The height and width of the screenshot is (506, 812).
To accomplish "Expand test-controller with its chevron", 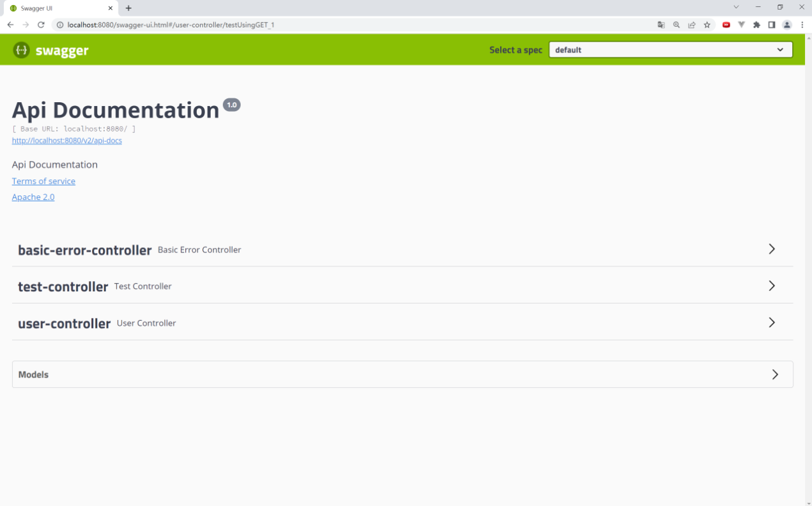I will tap(772, 286).
